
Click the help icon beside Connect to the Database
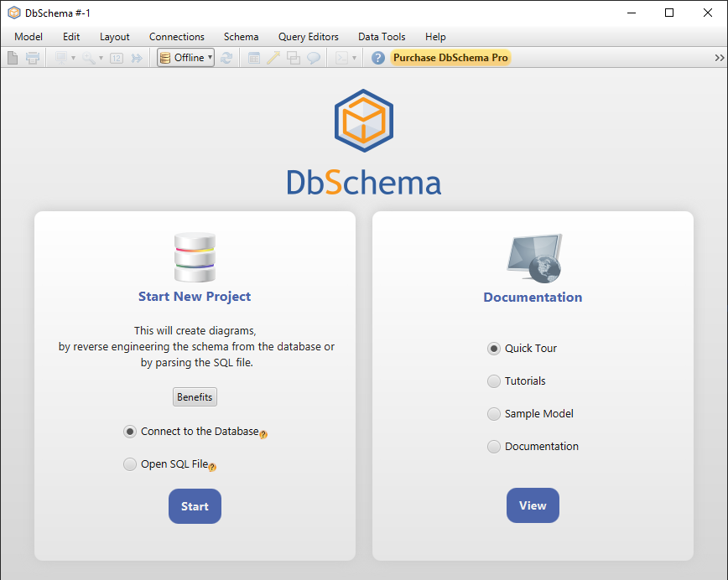263,435
